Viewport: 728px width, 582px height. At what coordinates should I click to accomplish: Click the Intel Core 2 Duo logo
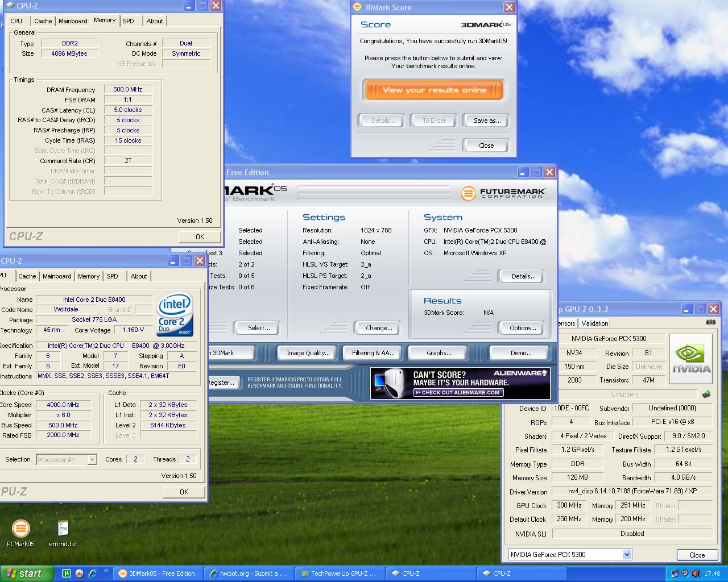(x=175, y=314)
